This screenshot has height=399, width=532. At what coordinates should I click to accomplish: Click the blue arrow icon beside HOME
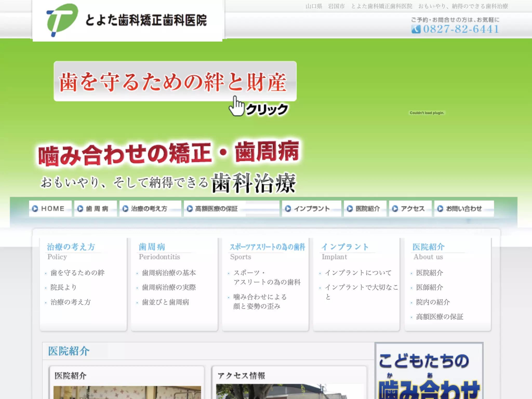35,209
